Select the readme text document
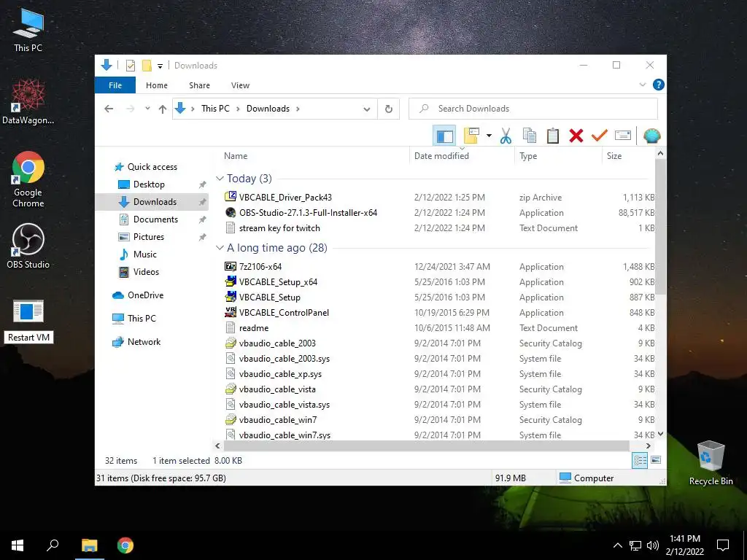Screen dimensions: 747x560 pos(253,328)
